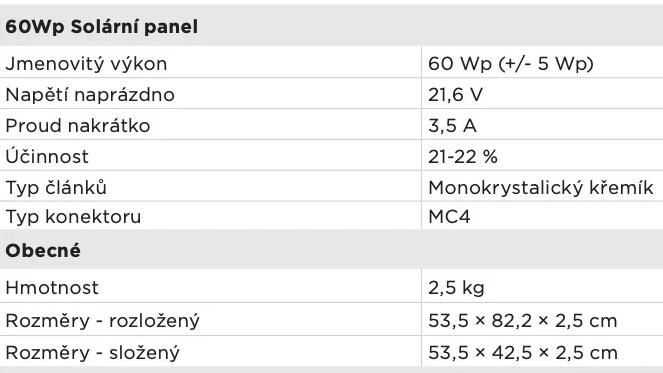The width and height of the screenshot is (663, 373).
Task: Select the 'Rozměry - složený' row label
Action: coord(93,353)
